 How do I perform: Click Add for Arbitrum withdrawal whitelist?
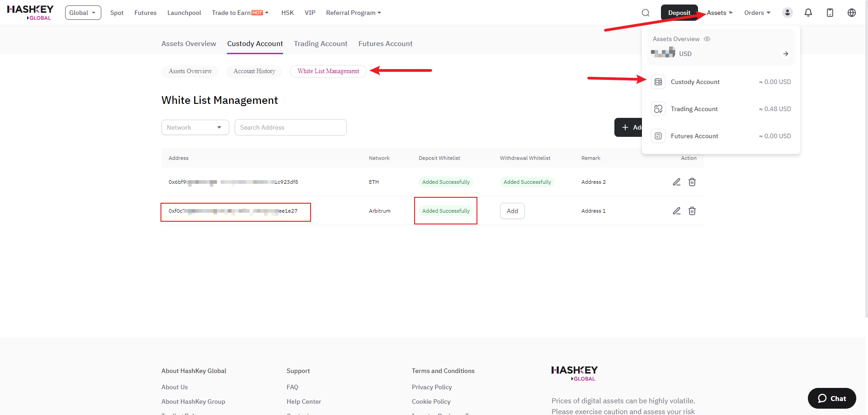point(512,211)
